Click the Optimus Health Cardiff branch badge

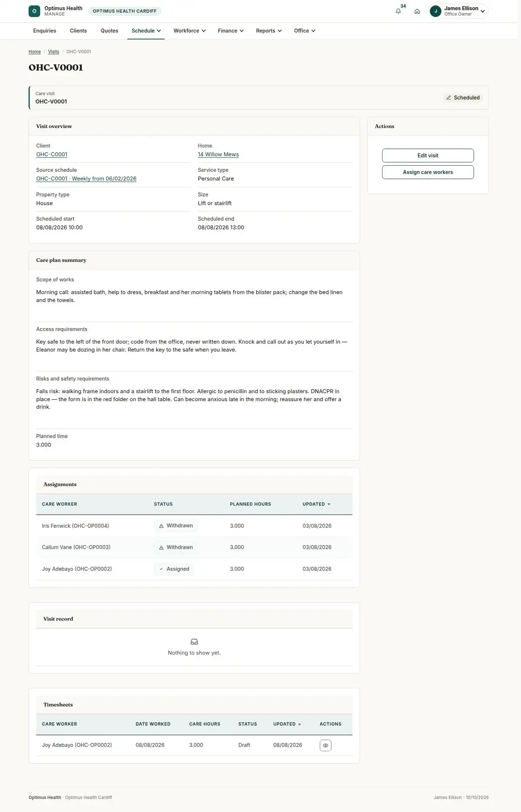coord(125,11)
